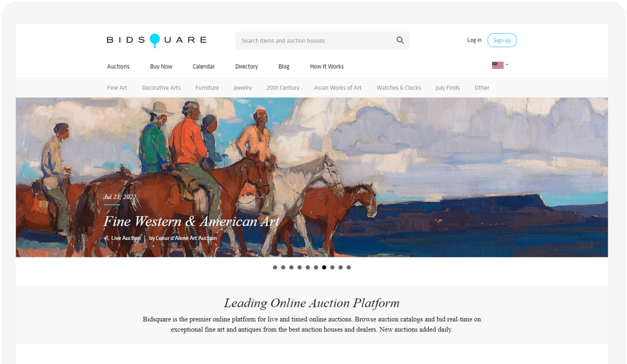Click the Live Auction gavel icon
627x364 pixels.
106,238
